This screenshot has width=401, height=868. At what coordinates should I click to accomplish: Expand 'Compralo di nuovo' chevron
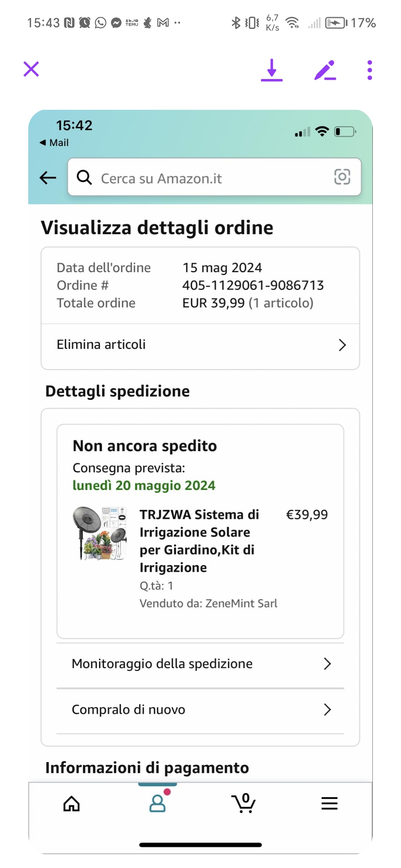coord(327,710)
